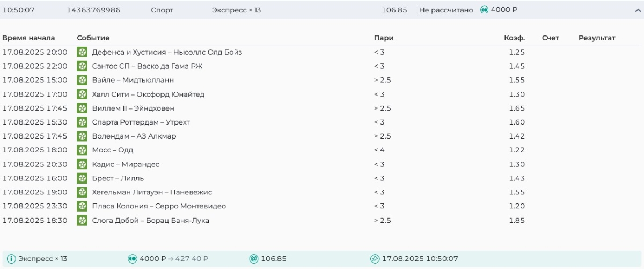Open the Спарта Роттердам – Утрехт event

coord(141,122)
